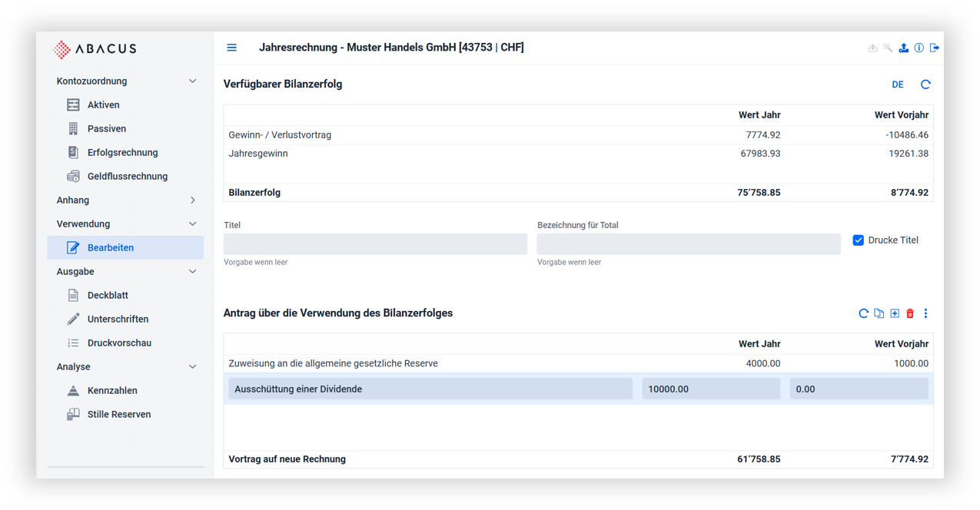Go to Kennzahlen in the sidebar
This screenshot has height=510, width=980.
(112, 391)
